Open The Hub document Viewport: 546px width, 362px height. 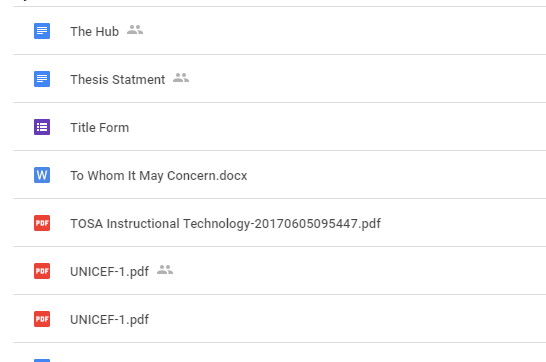pos(94,32)
